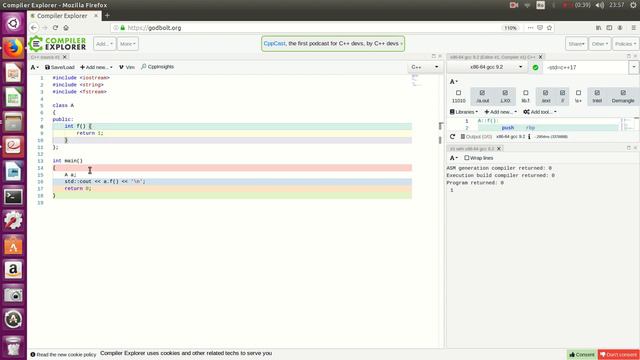Click the green compile status checkmark
The image size is (640, 360).
tap(535, 67)
